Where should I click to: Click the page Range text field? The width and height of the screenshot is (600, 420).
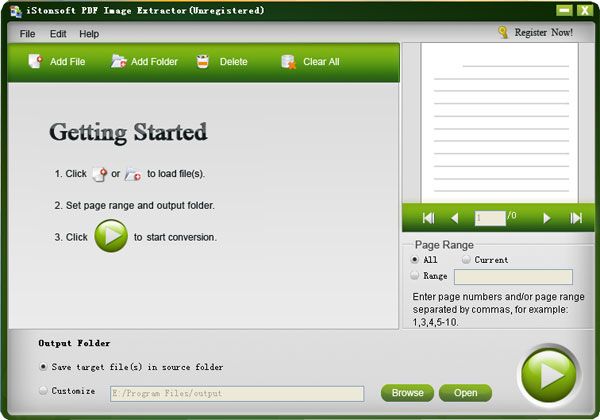513,277
